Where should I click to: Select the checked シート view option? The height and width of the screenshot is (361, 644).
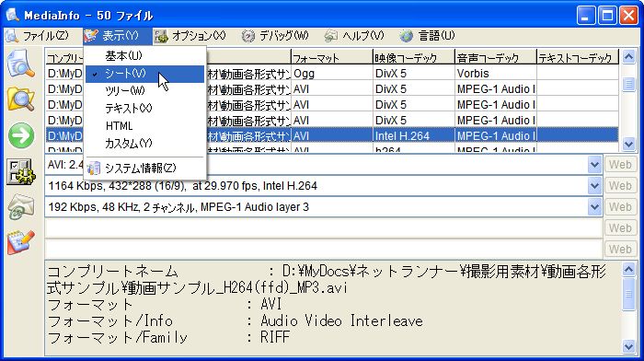pyautogui.click(x=144, y=74)
